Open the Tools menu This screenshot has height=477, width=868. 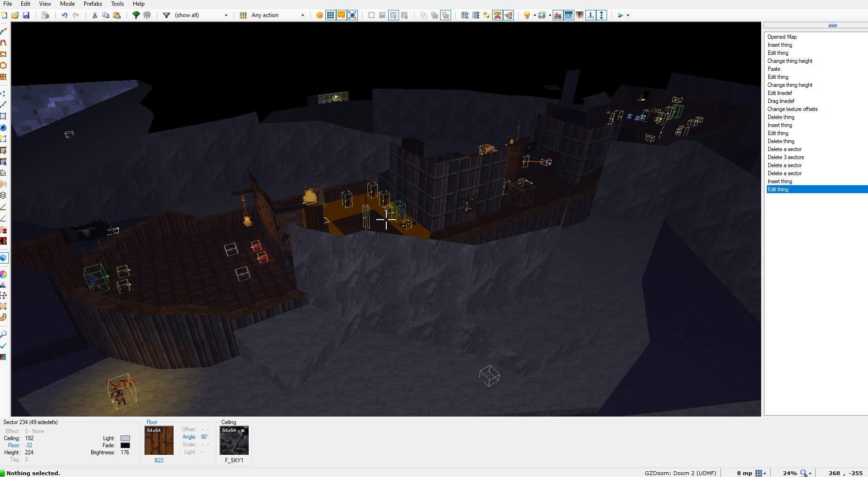click(117, 4)
